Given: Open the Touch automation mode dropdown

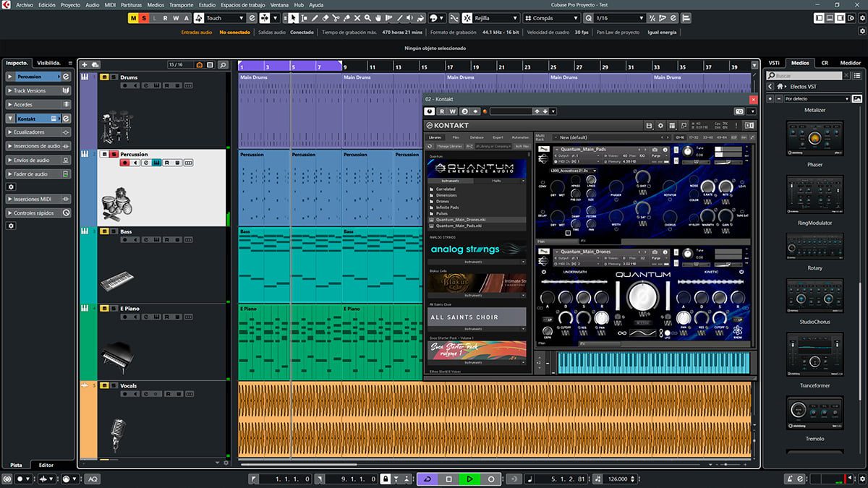Looking at the screenshot, I should [224, 18].
